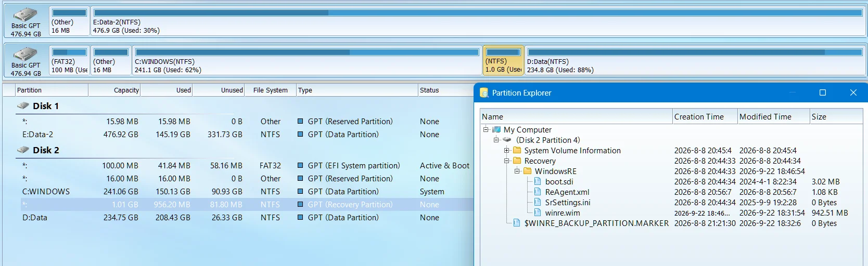Click the Recovery folder icon
Image resolution: width=868 pixels, height=266 pixels.
click(517, 161)
